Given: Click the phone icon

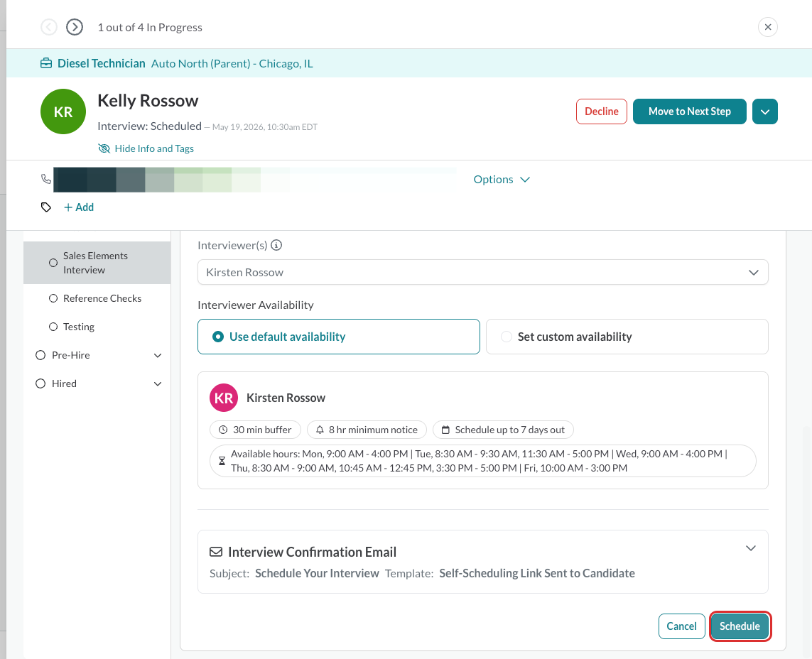Looking at the screenshot, I should pyautogui.click(x=46, y=179).
